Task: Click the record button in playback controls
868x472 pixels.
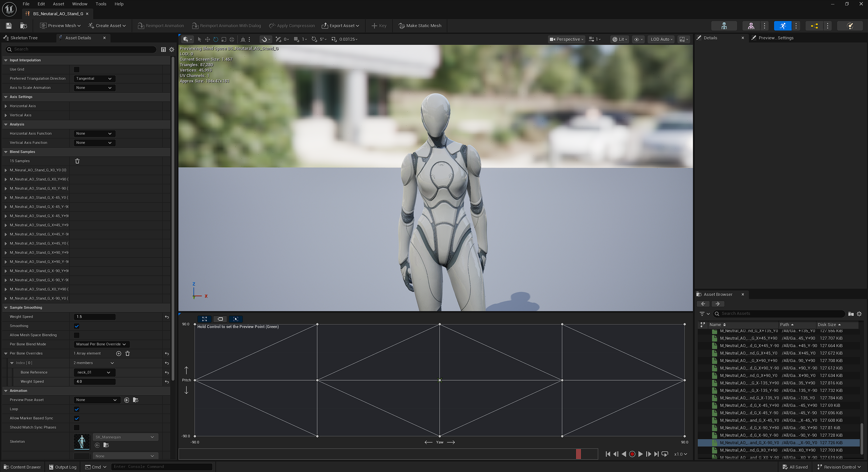Action: (632, 454)
